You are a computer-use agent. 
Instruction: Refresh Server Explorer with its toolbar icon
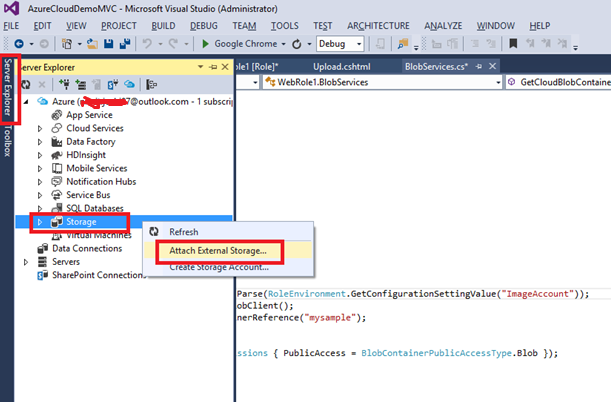26,84
